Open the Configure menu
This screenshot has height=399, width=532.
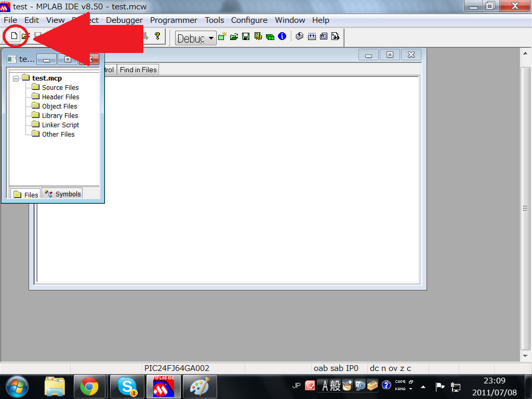[249, 20]
